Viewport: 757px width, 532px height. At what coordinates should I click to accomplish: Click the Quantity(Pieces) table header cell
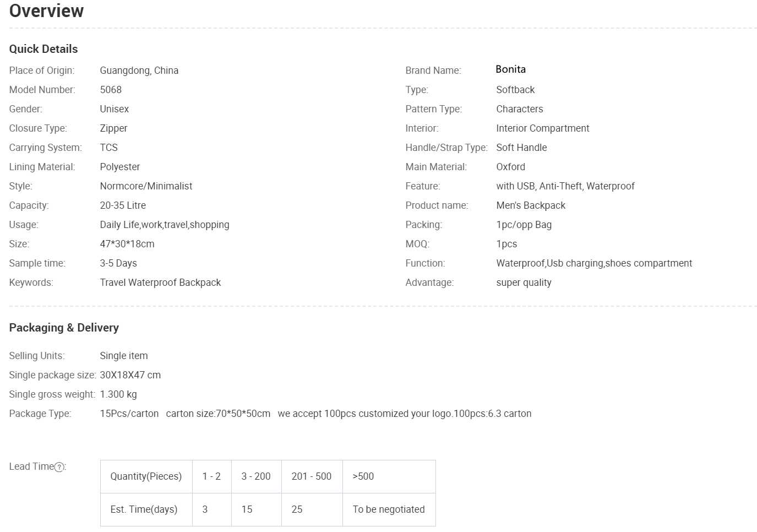146,476
